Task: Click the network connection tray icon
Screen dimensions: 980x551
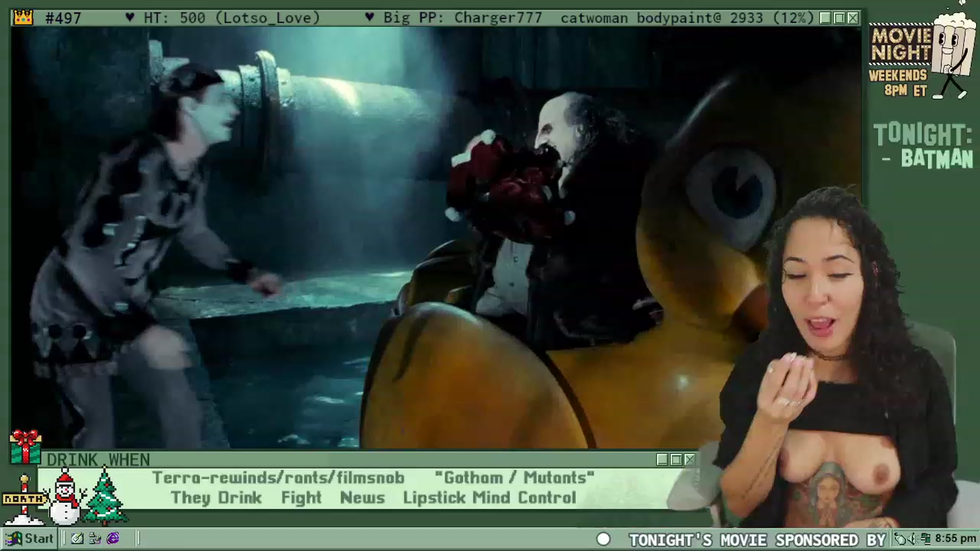Action: [926, 539]
